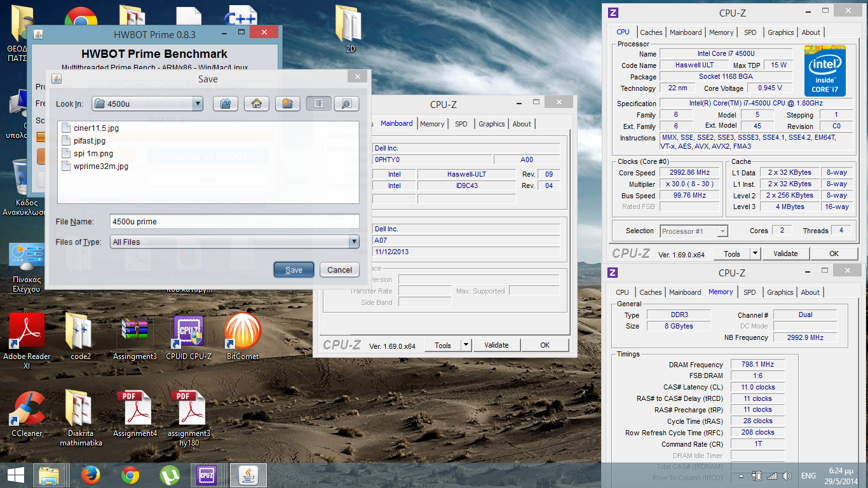Open Windows Start button
This screenshot has width=868, height=488.
[16, 475]
